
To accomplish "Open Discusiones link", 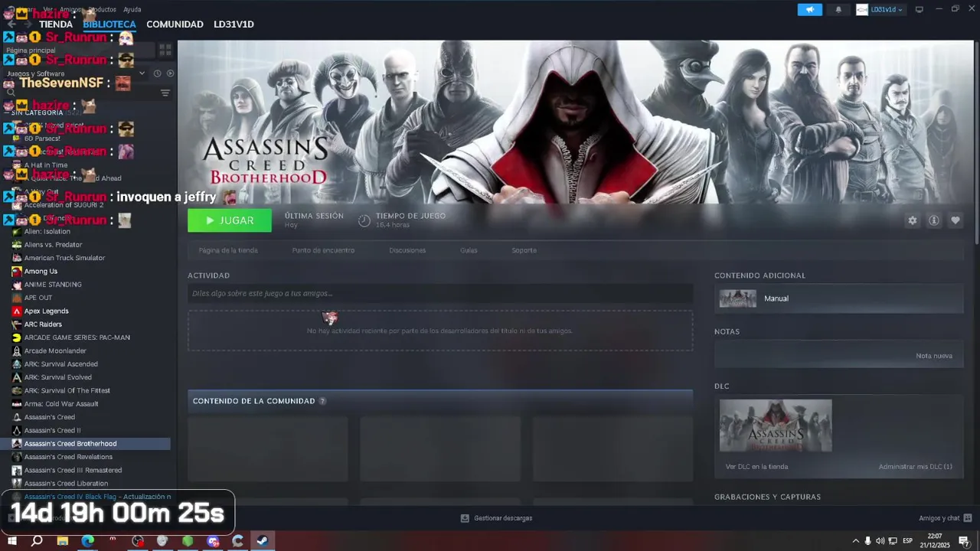I will (407, 250).
